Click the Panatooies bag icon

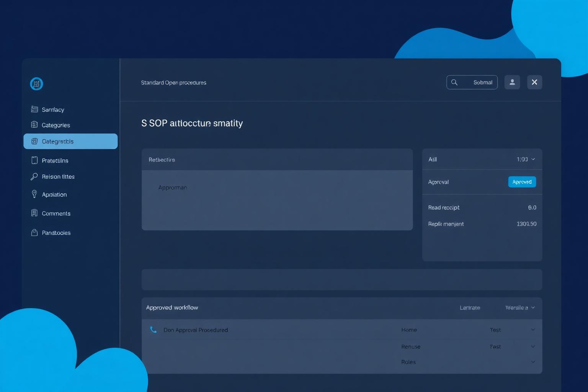[x=34, y=232]
